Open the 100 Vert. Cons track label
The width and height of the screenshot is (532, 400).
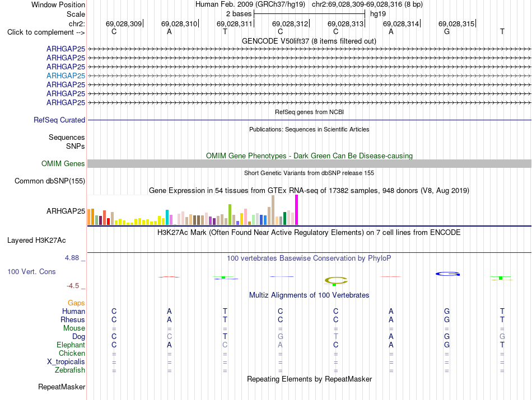pyautogui.click(x=31, y=271)
